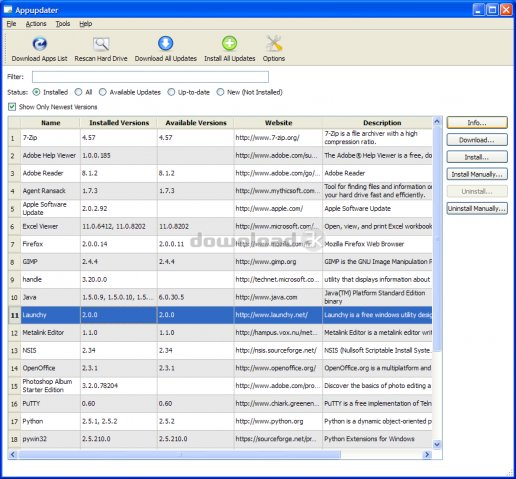Screen dimensions: 516x479
Task: Select the Up-to-date status radio
Action: (x=171, y=92)
